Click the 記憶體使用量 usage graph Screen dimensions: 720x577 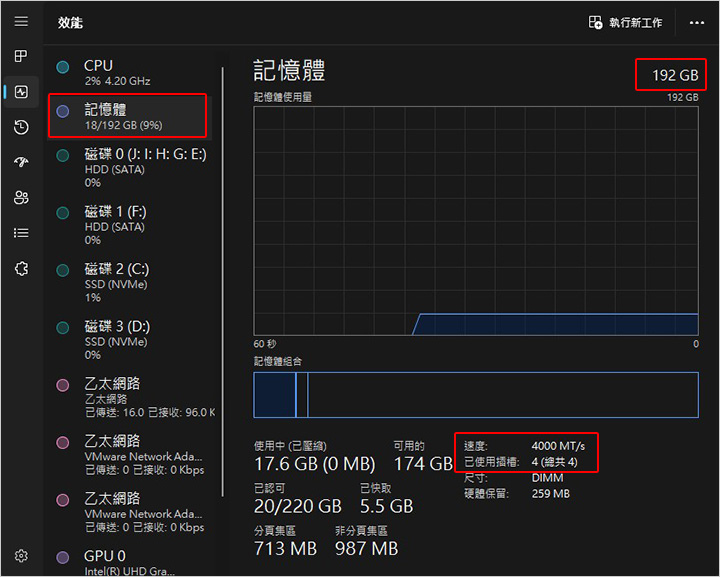click(x=476, y=221)
